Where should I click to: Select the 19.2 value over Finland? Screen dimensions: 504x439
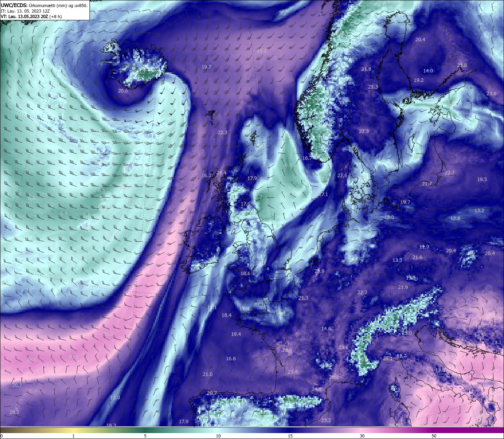click(x=419, y=80)
